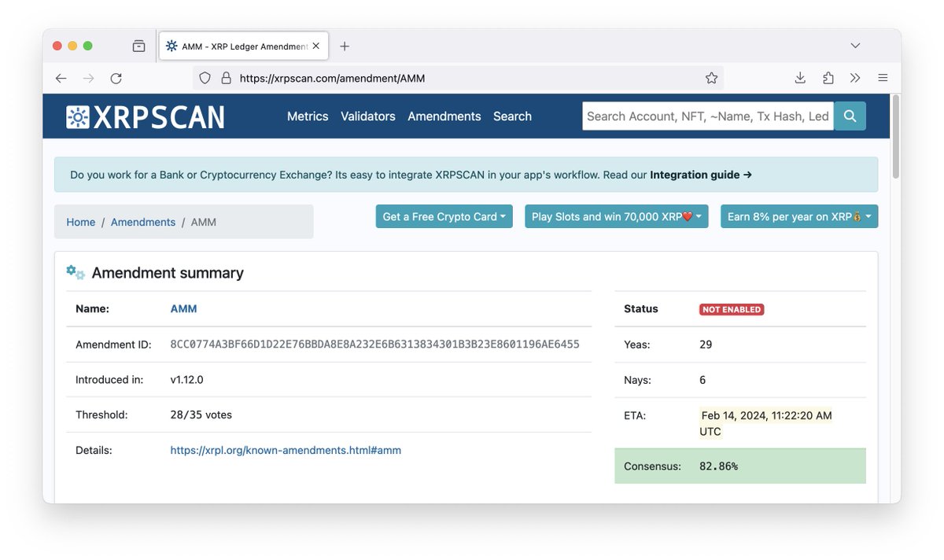Focus the Search Account, NFT input field
The width and height of the screenshot is (944, 560).
(x=708, y=116)
